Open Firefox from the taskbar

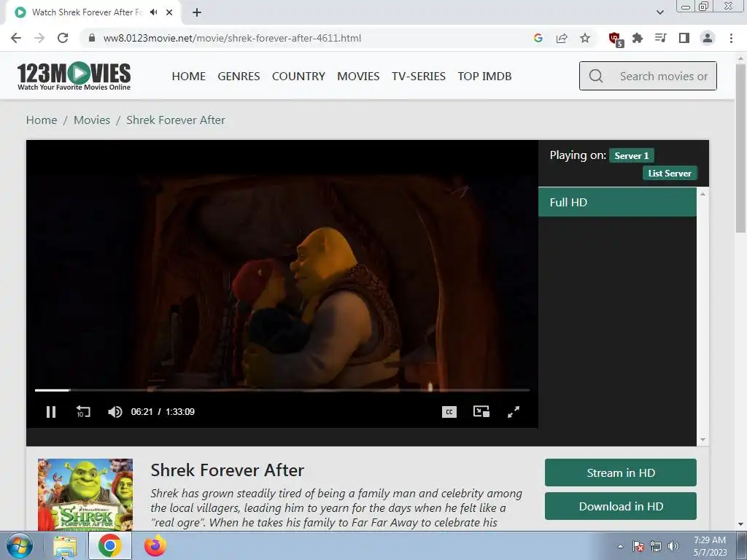coord(155,545)
